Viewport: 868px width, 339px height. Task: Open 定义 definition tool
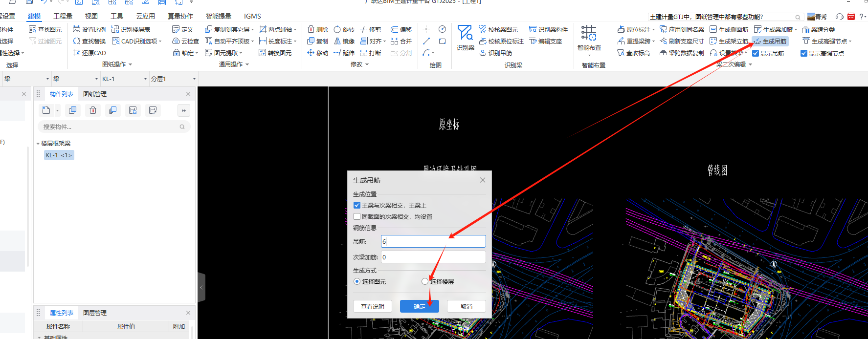[182, 29]
